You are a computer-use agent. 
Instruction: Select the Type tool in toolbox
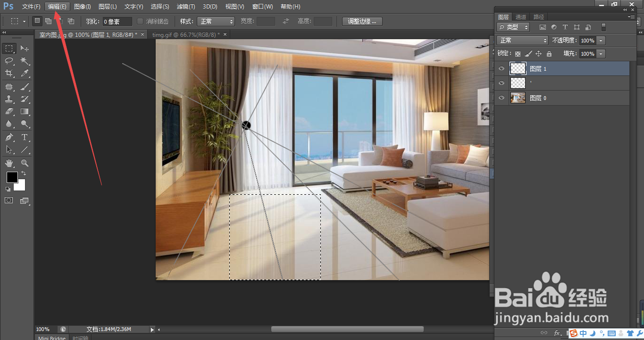click(25, 137)
